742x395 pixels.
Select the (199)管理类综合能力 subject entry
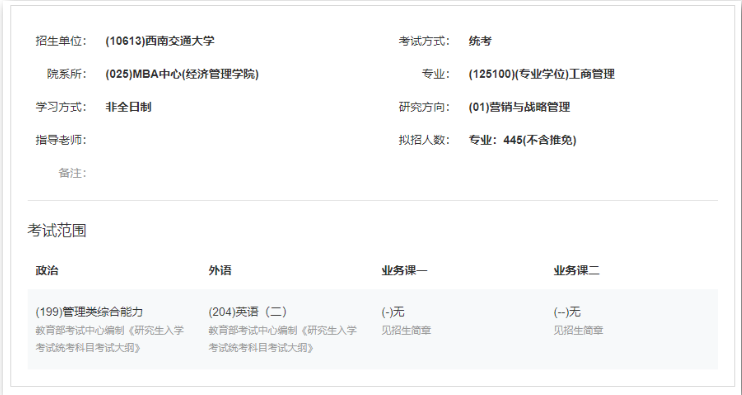[x=89, y=312]
